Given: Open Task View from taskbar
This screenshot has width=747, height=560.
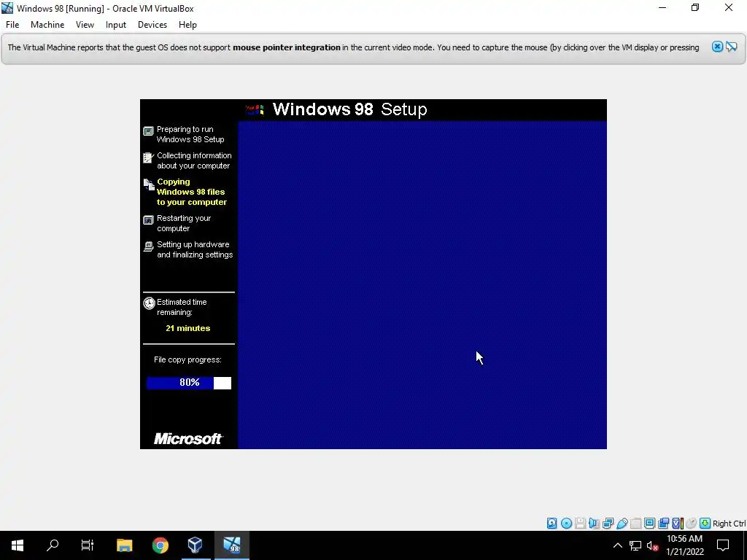Looking at the screenshot, I should 88,545.
